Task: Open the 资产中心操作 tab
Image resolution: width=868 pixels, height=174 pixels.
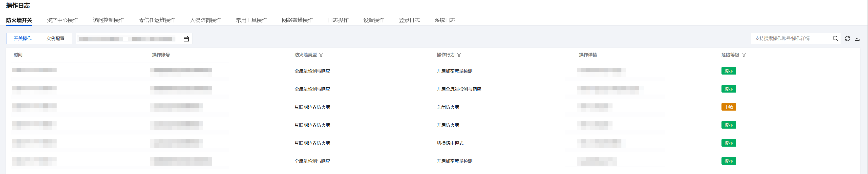Action: pos(62,20)
